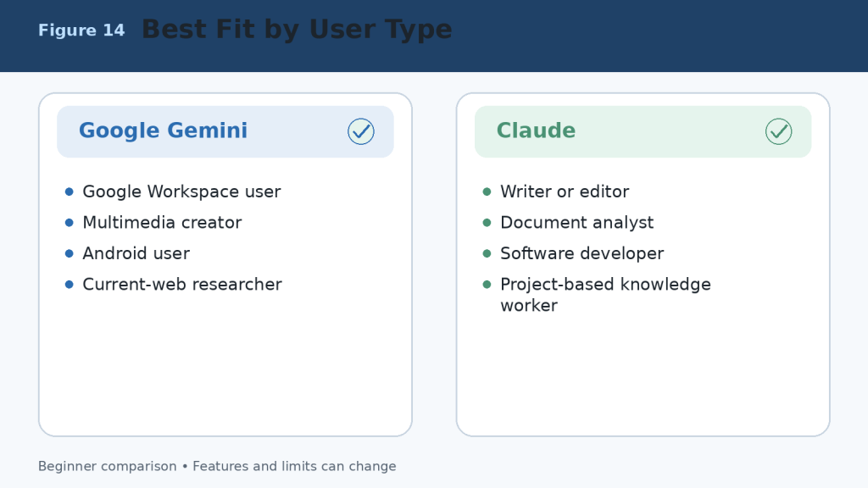Click the green bullet before Document analyst
The image size is (868, 488).
[x=487, y=223]
